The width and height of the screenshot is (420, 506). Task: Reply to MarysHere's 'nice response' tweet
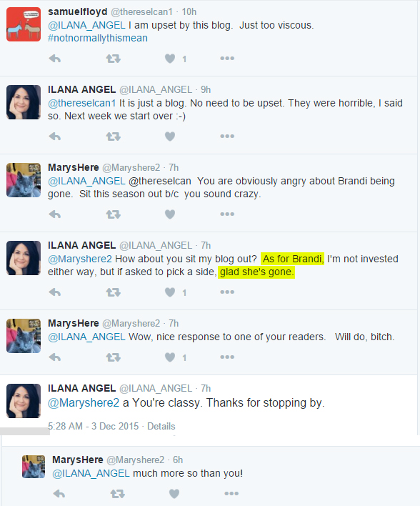pos(55,357)
